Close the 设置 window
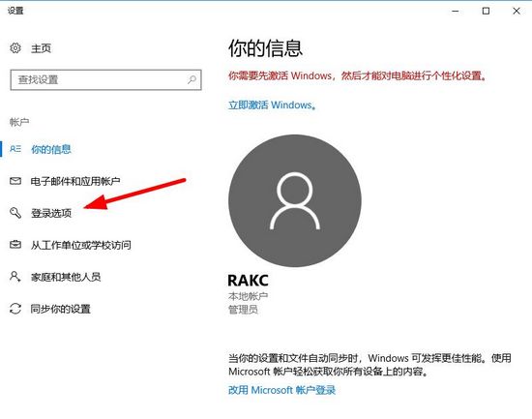Viewport: 532px width, 419px height. (x=517, y=11)
